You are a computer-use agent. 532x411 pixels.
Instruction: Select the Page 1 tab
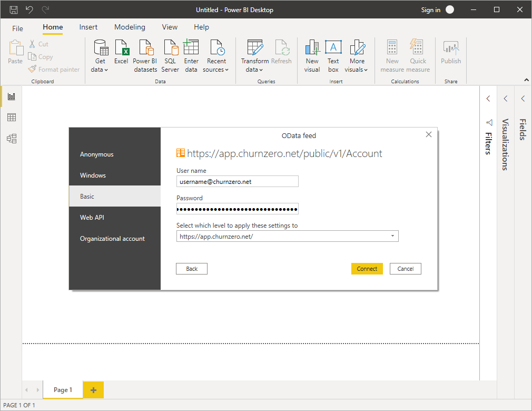pyautogui.click(x=63, y=389)
